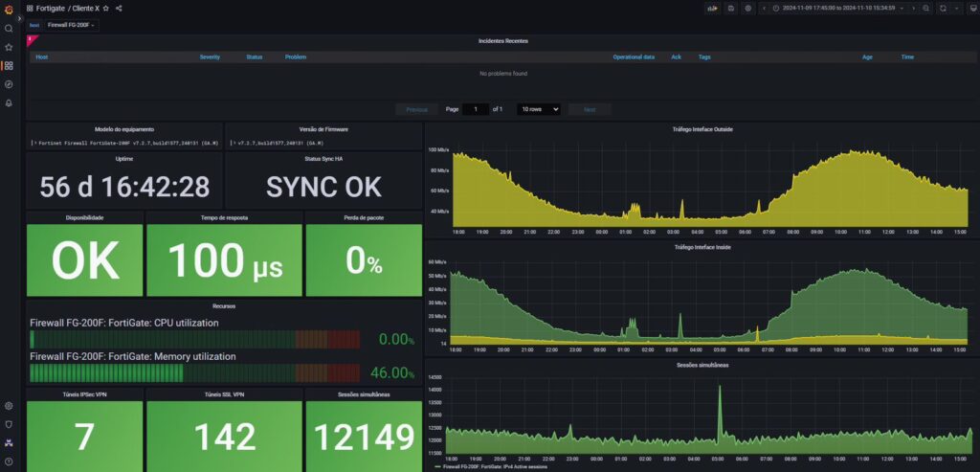Click the dashboards grid icon beside Fortigate
This screenshot has width=980, height=472.
pos(30,8)
